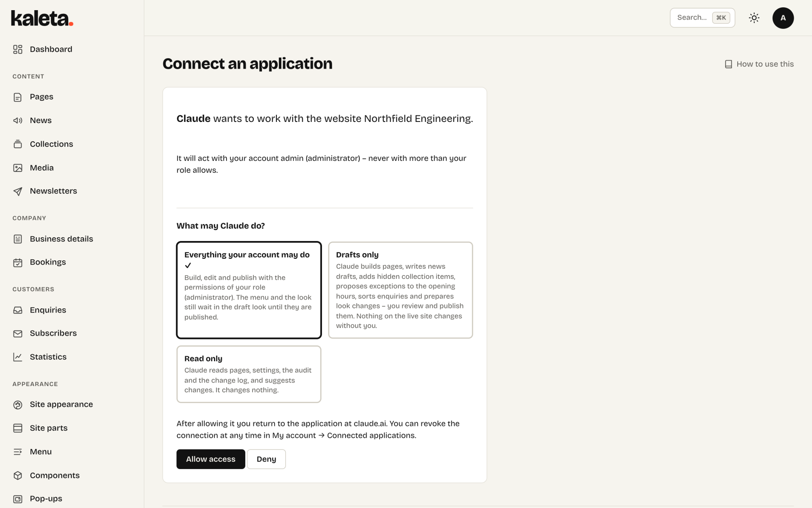Click the Business details icon
Viewport: 812px width, 508px height.
click(x=17, y=239)
